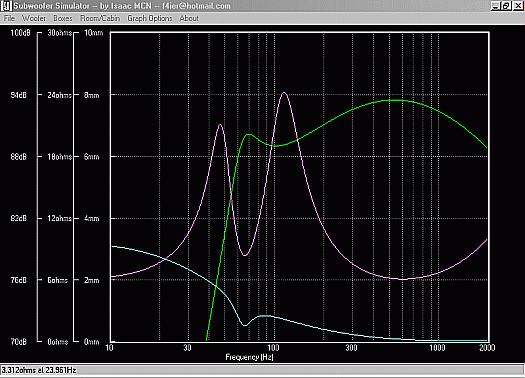
Task: Click the 4mm excursion label
Action: pos(92,218)
